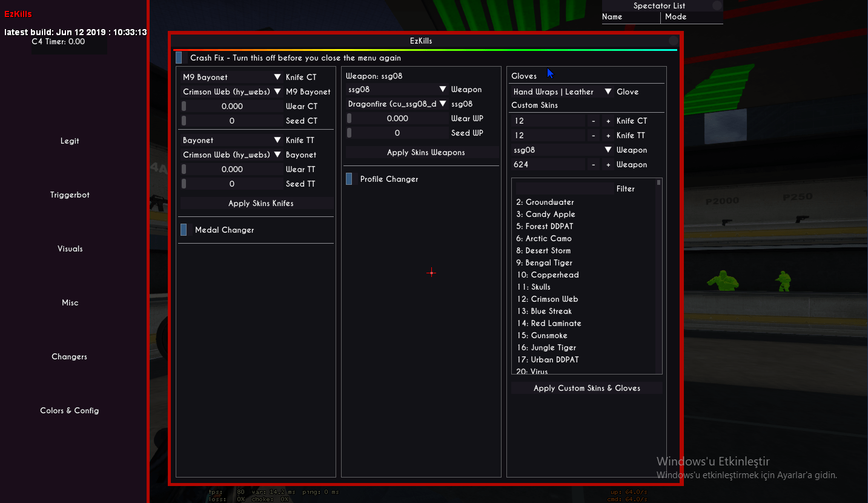This screenshot has height=503, width=868.
Task: Increase Knife CT custom skin value with plus
Action: (x=608, y=121)
